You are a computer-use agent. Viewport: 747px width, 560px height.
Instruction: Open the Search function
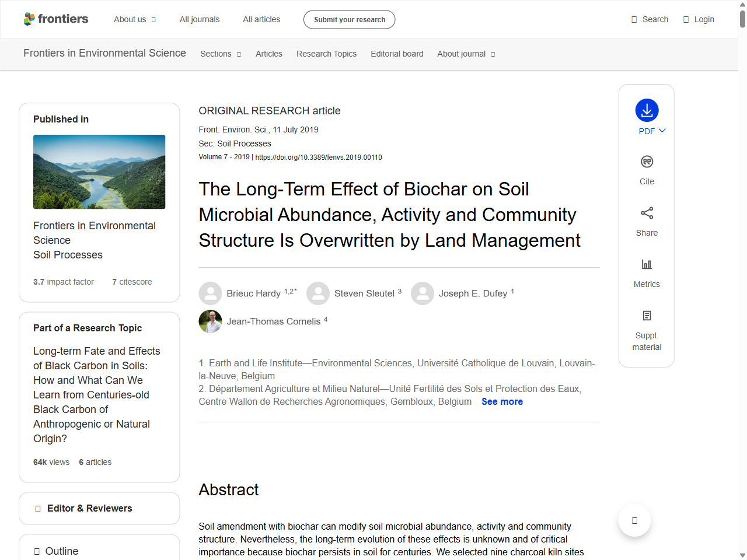pyautogui.click(x=650, y=19)
